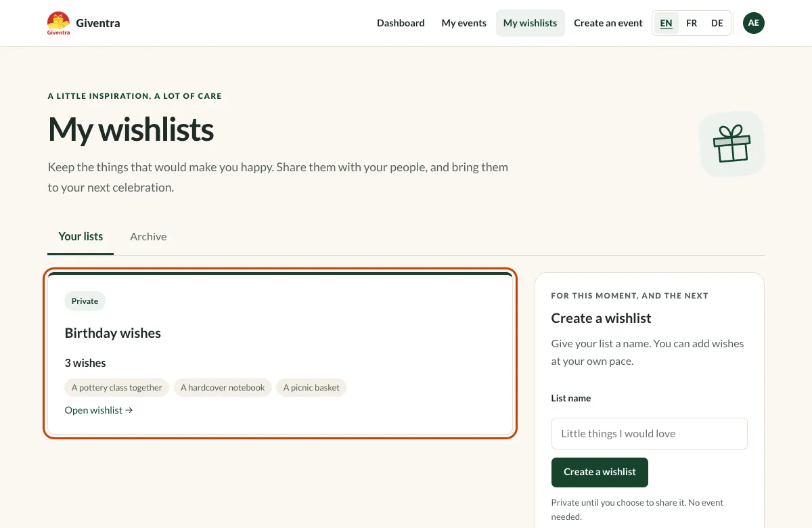This screenshot has width=812, height=528.
Task: Select My wishlists nav item
Action: tap(531, 23)
